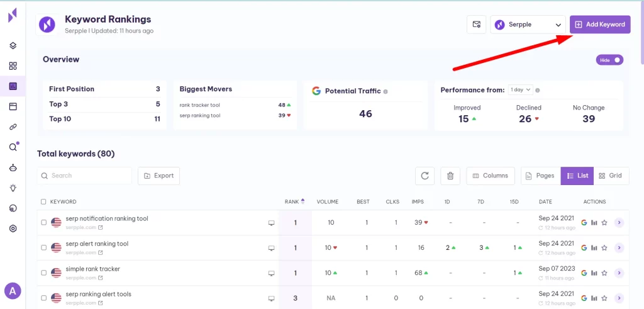Open the target circle sidebar icon

(x=13, y=228)
